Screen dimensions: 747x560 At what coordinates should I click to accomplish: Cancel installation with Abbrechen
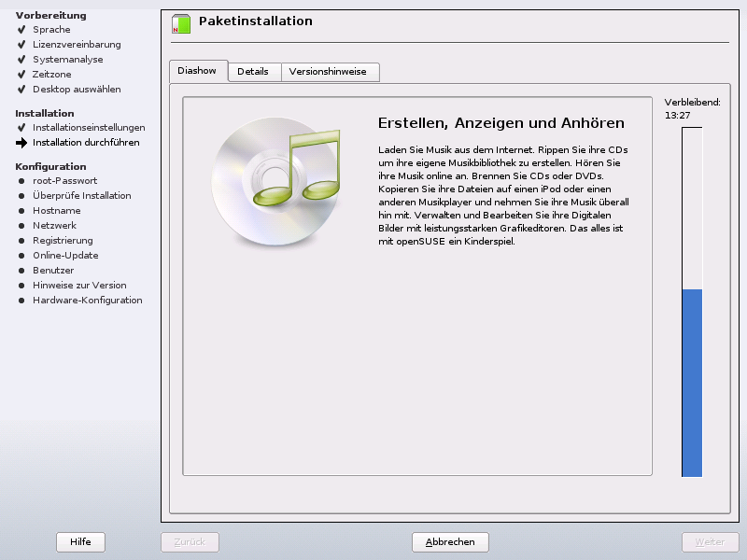click(x=450, y=542)
